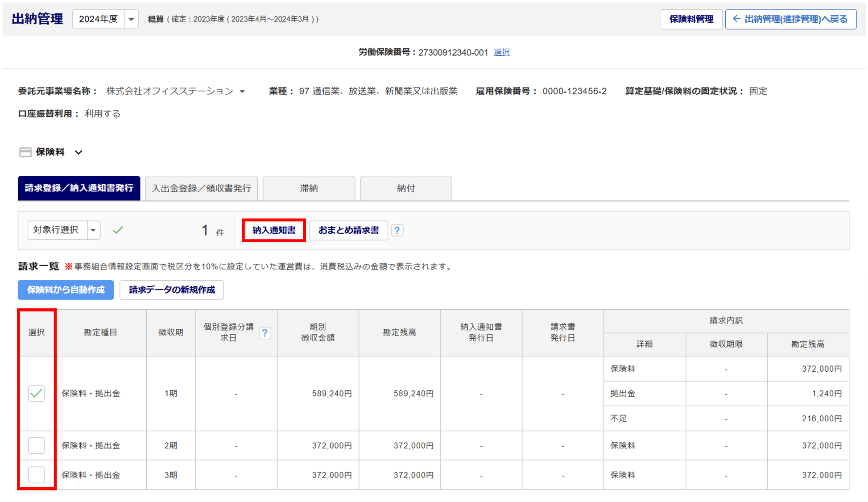This screenshot has width=868, height=502.
Task: Click 保険料から自動作成 button
Action: click(66, 290)
